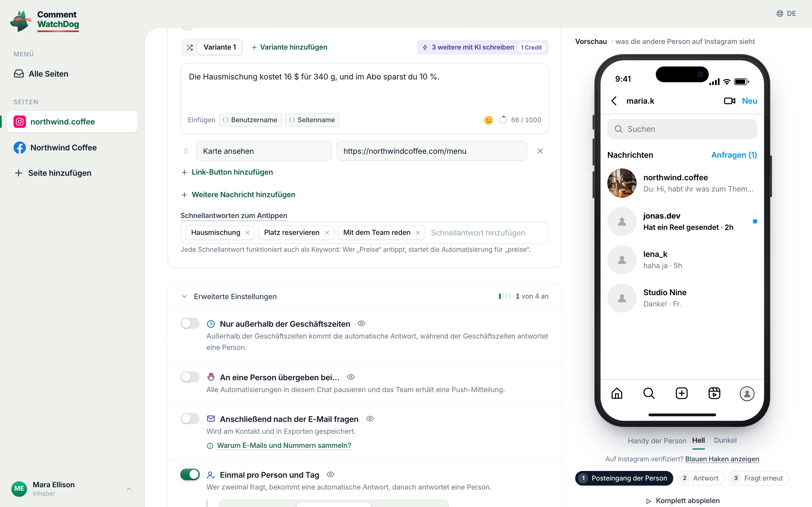Screen dimensions: 812x507
Task: Click the video call icon in preview
Action: pyautogui.click(x=729, y=101)
